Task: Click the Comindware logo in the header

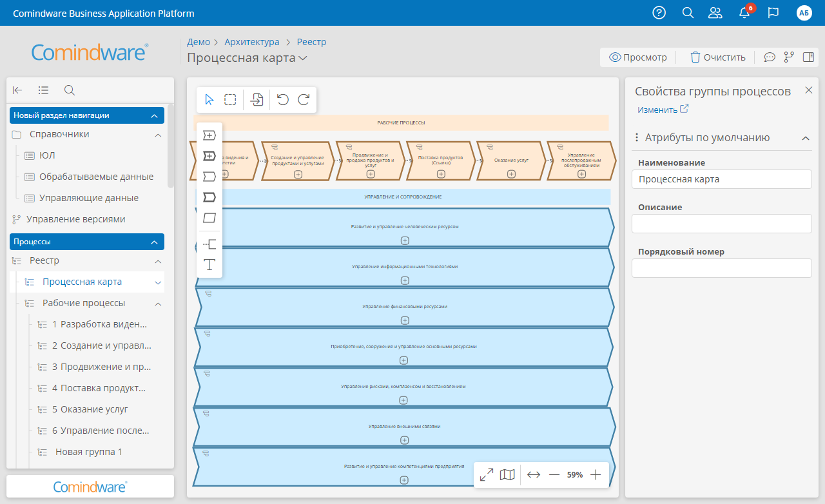Action: pos(90,52)
